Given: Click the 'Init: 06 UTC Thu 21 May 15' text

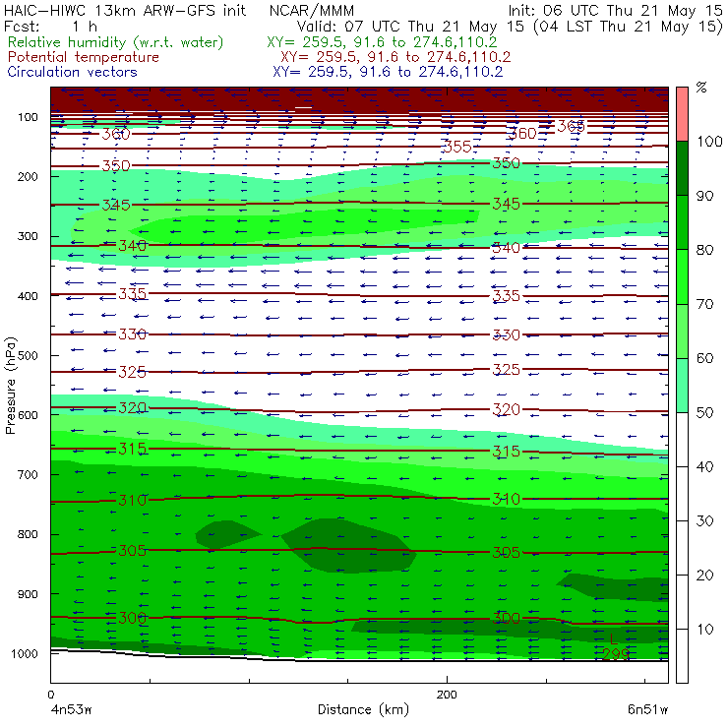Looking at the screenshot, I should click(615, 10).
